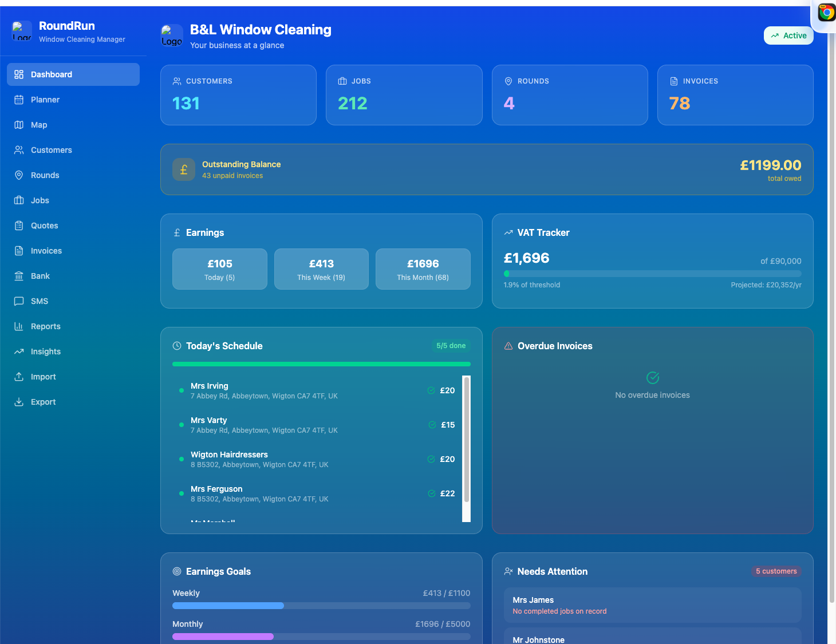Click the Insights trend icon

click(19, 351)
